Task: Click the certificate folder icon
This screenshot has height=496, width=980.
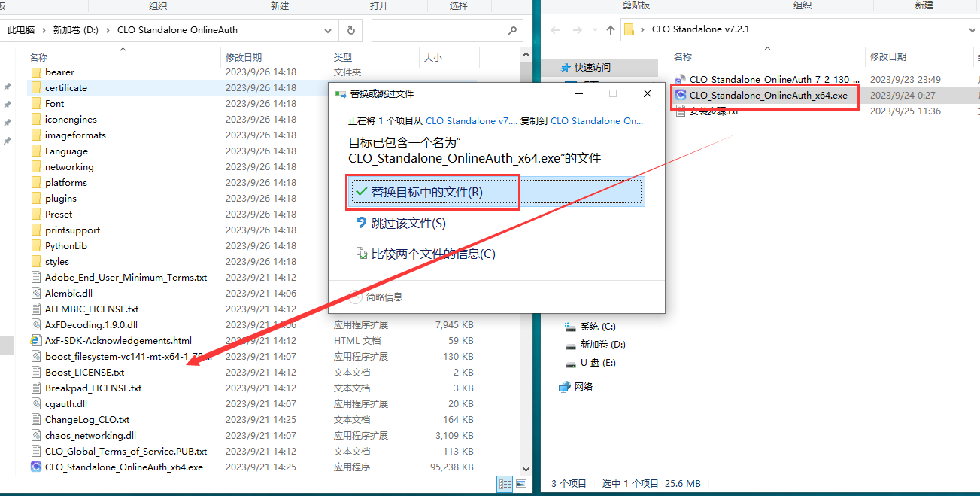Action: click(36, 88)
